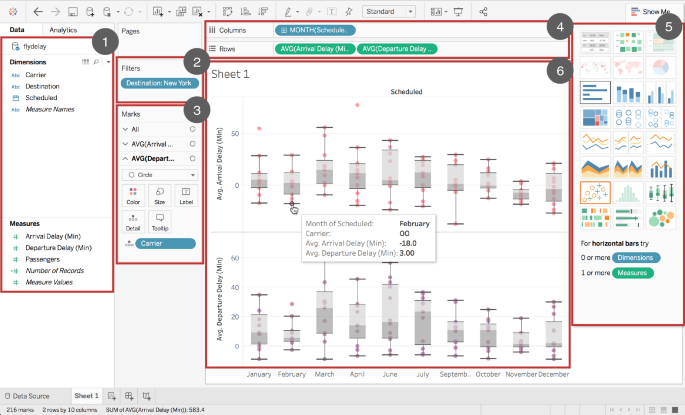
Task: Click the Pause Auto Updates icon
Action: (107, 12)
